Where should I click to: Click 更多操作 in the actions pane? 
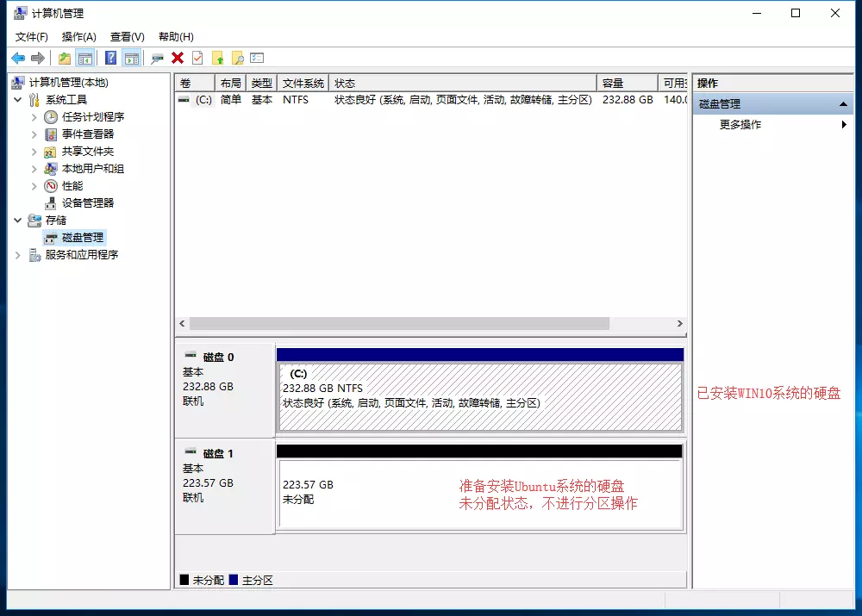[x=740, y=125]
